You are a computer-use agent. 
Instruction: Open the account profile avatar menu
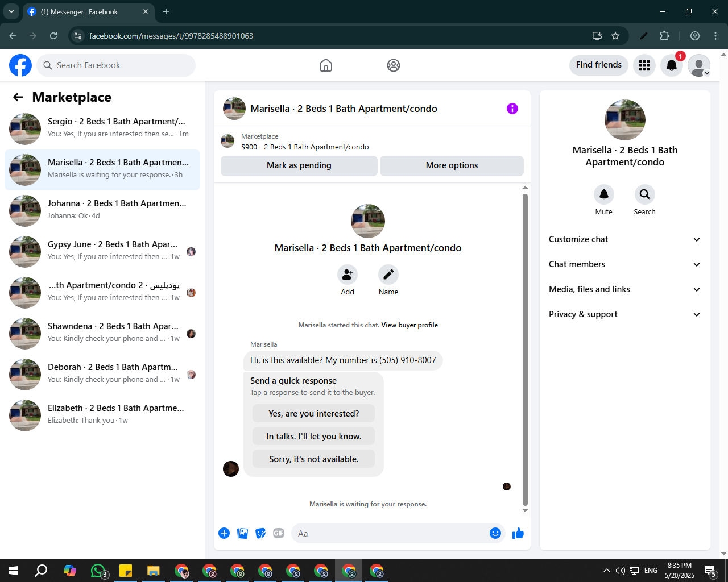[x=699, y=65]
